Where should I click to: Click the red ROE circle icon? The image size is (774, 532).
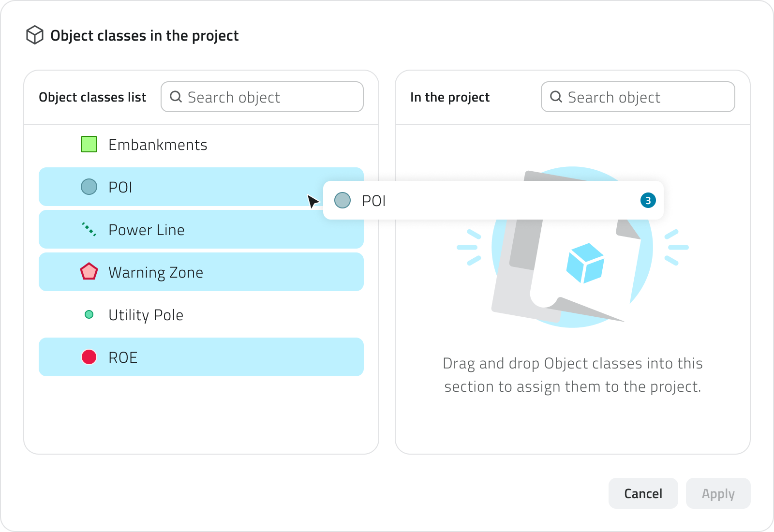coord(89,357)
